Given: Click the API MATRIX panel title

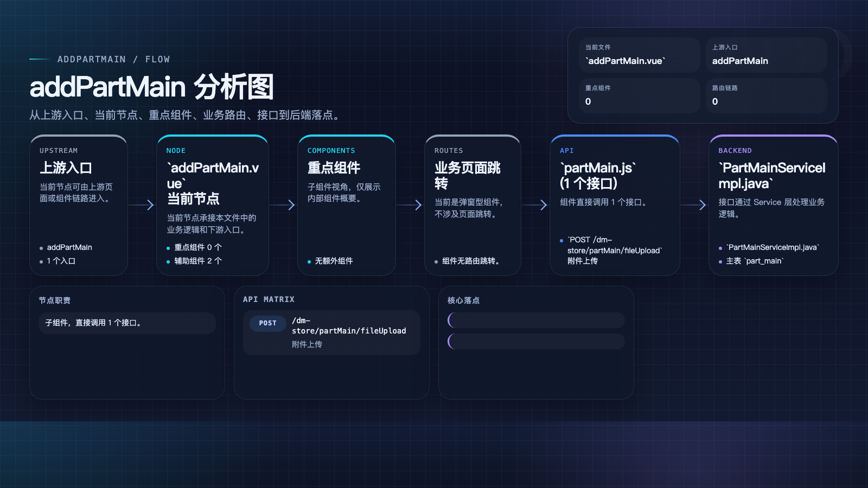Looking at the screenshot, I should tap(269, 299).
